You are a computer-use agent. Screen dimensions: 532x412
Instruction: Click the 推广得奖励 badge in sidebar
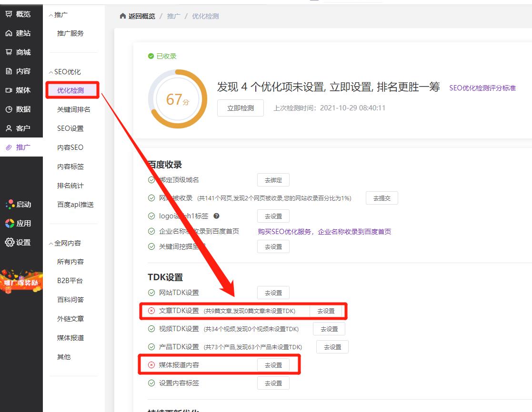(x=21, y=283)
